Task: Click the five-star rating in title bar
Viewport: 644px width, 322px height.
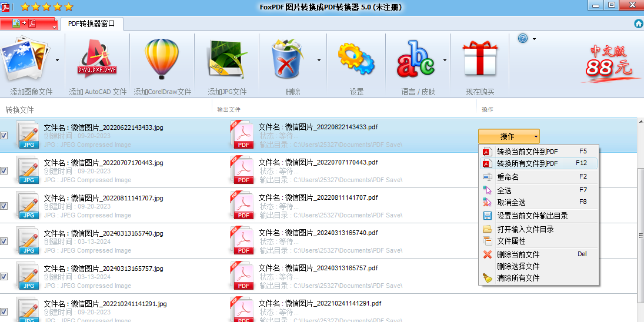Action: [47, 6]
